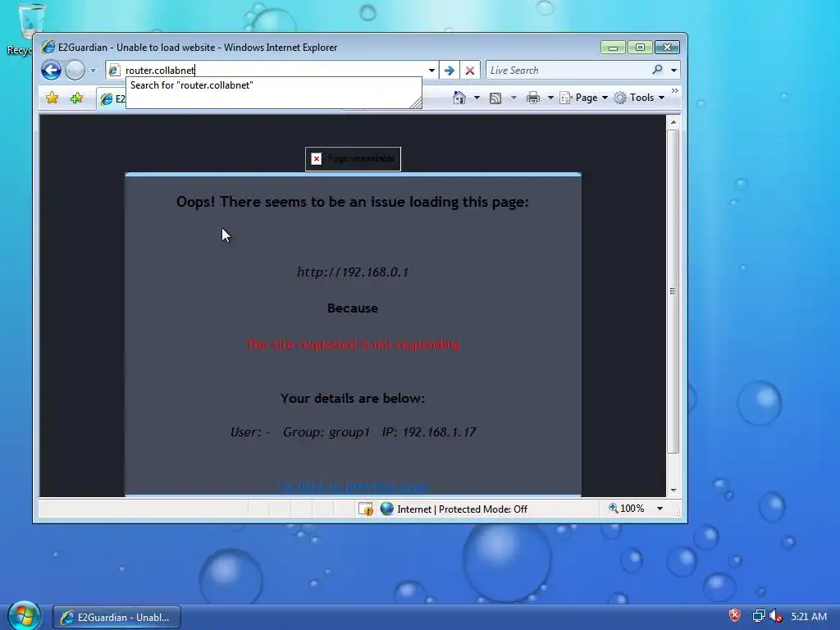The image size is (840, 630).
Task: Maximize the Internet Explorer window
Action: pos(640,47)
